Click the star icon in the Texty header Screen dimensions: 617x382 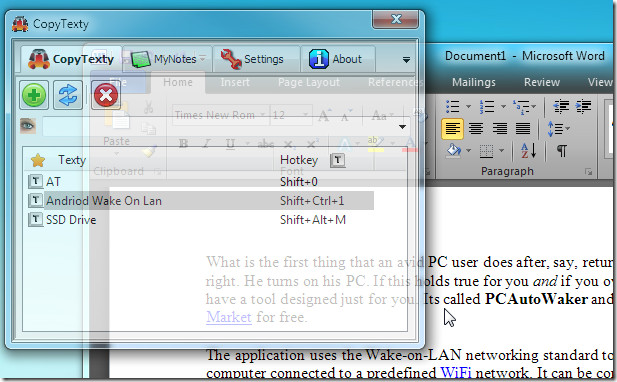38,160
